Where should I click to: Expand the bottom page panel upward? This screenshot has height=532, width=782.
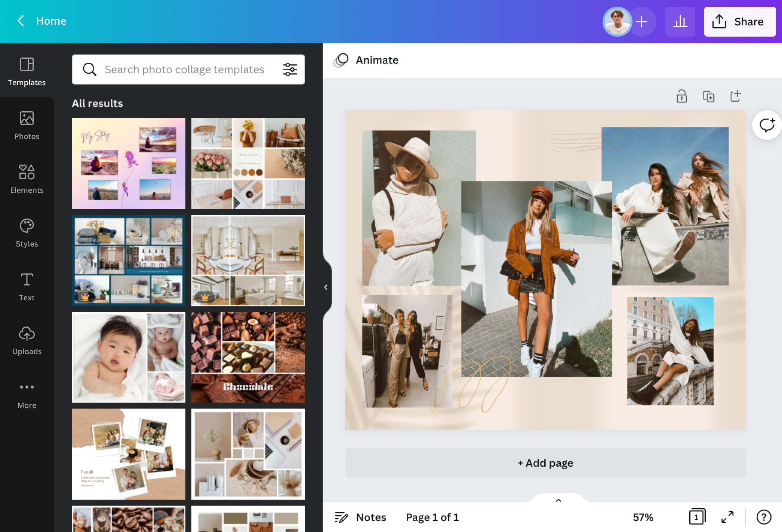pyautogui.click(x=558, y=501)
